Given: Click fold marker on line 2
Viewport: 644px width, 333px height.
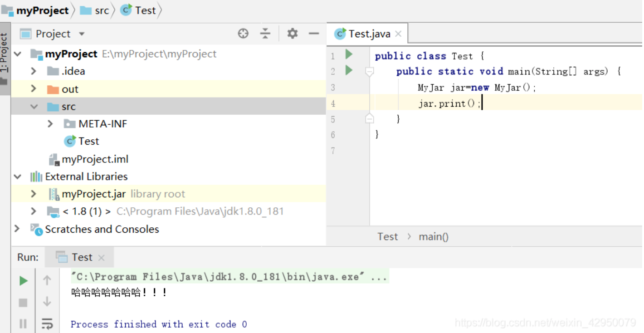Looking at the screenshot, I should pyautogui.click(x=370, y=72).
